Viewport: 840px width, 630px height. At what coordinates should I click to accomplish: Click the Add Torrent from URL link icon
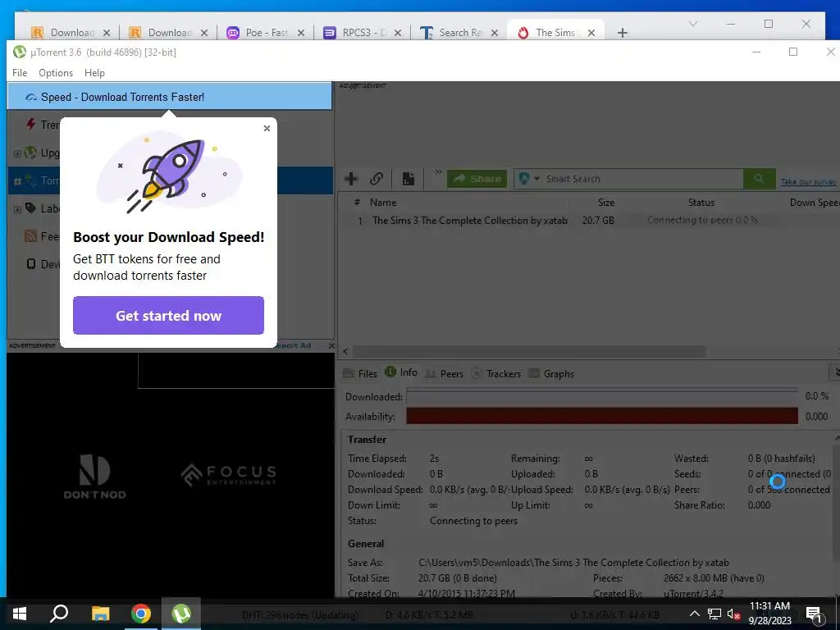point(377,178)
